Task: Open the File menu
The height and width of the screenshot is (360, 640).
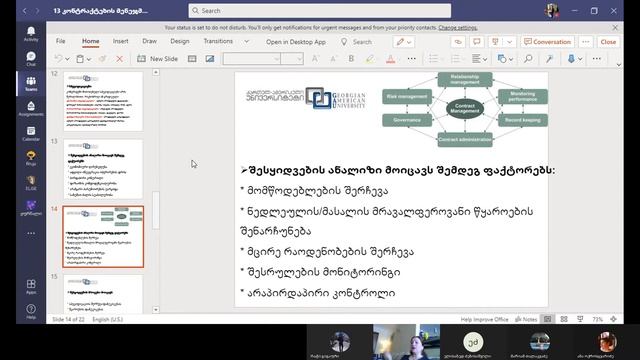Action: coord(60,41)
